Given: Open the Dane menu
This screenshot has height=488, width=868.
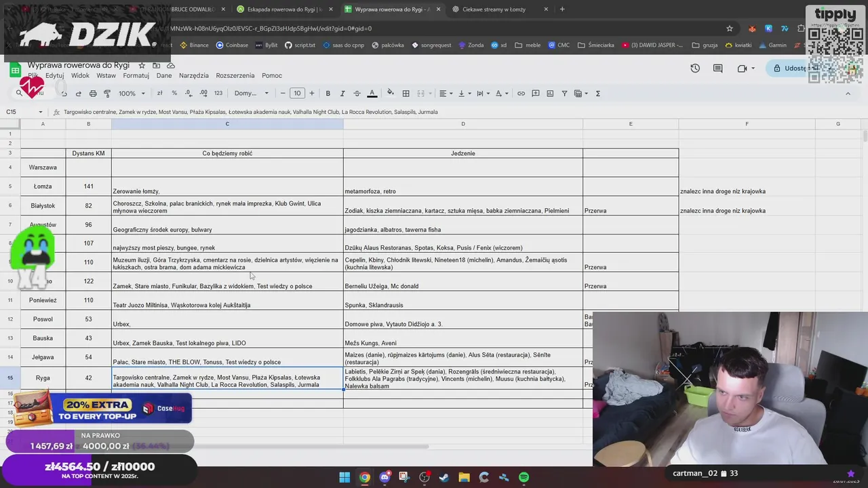Looking at the screenshot, I should click(x=164, y=76).
